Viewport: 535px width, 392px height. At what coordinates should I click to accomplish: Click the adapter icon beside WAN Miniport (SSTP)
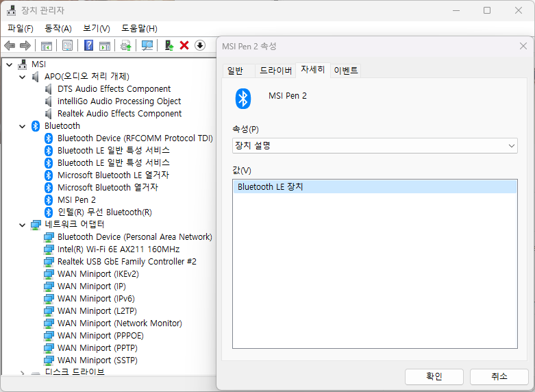tap(49, 360)
